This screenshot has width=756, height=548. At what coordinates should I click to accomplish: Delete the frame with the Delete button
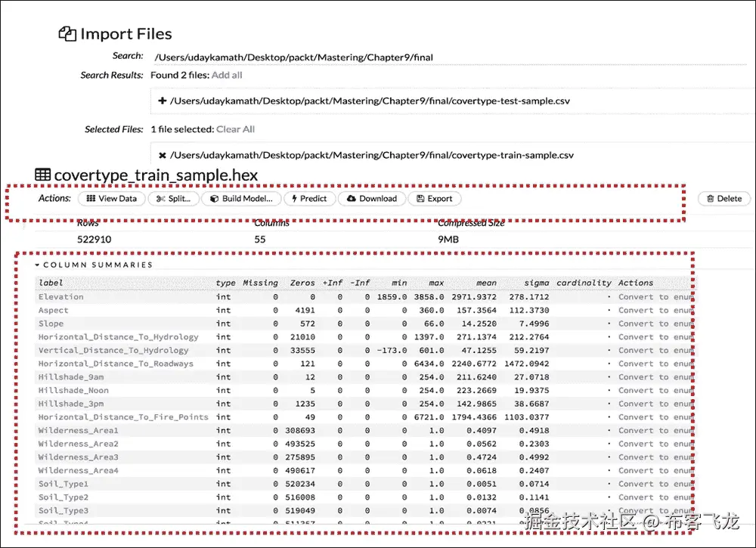[724, 199]
